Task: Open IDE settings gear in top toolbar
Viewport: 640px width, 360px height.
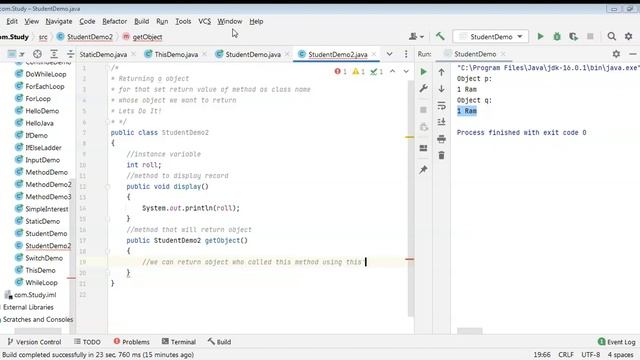Action: pyautogui.click(x=629, y=37)
